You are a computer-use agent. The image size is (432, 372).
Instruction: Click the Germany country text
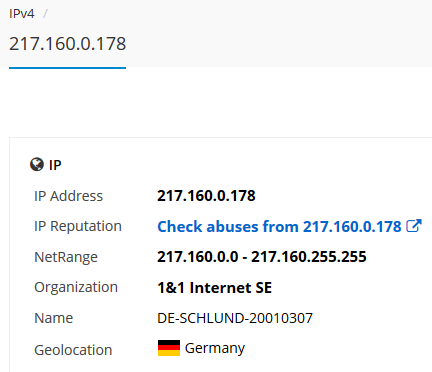(215, 348)
